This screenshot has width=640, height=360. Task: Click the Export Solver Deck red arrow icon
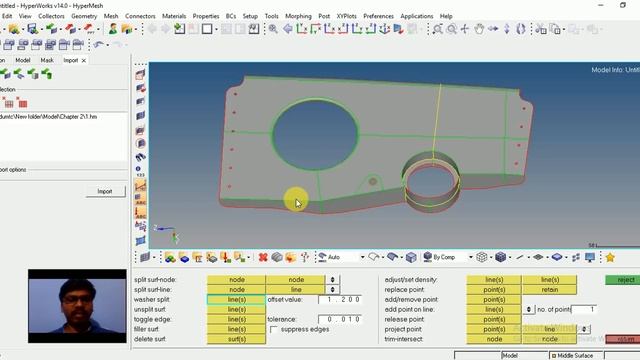[70, 29]
